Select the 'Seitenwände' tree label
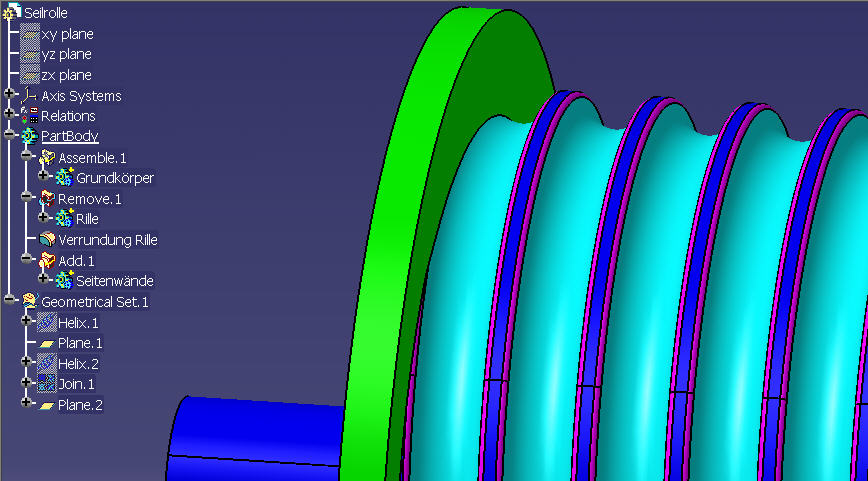Screen dimensions: 868x481 (115, 281)
